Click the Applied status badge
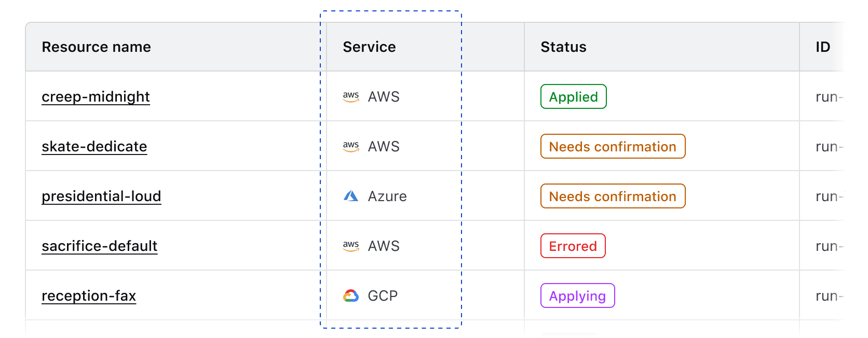868x338 pixels. (x=573, y=96)
